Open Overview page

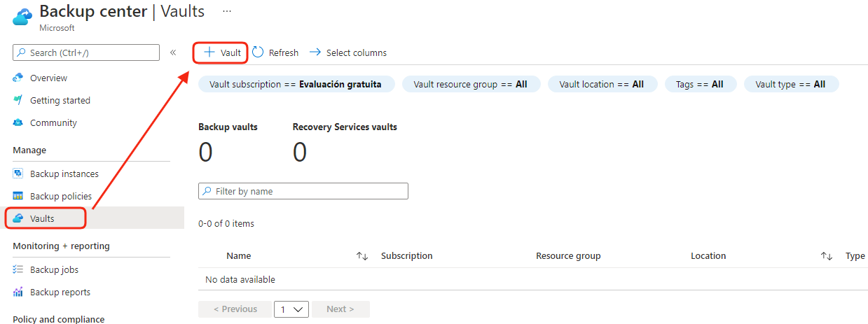(48, 78)
